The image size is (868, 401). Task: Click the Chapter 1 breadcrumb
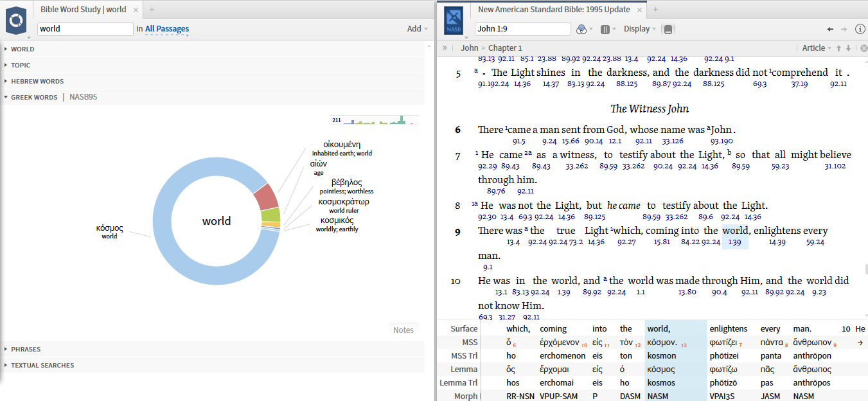[505, 48]
